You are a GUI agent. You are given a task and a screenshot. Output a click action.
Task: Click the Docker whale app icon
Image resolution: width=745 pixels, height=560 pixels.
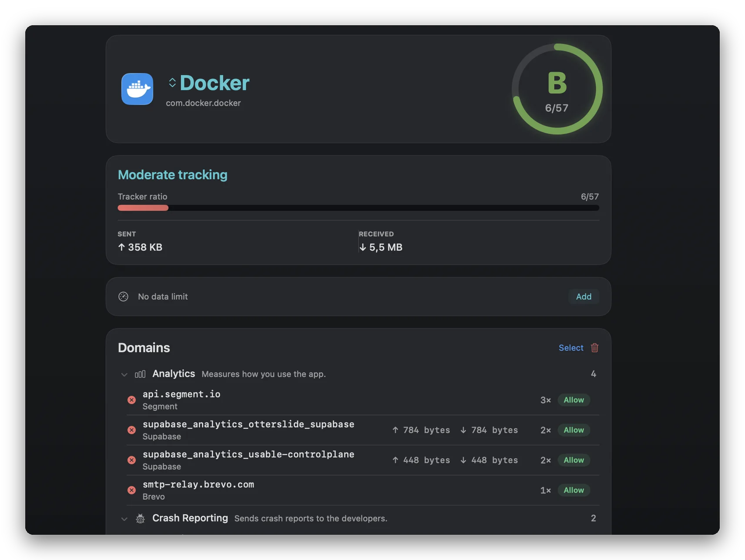click(x=137, y=89)
